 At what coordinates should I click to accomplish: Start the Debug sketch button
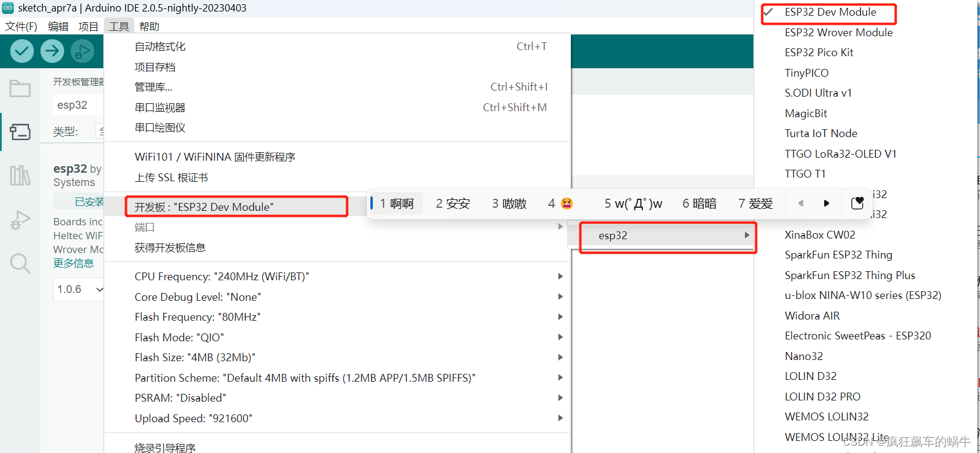click(x=82, y=51)
